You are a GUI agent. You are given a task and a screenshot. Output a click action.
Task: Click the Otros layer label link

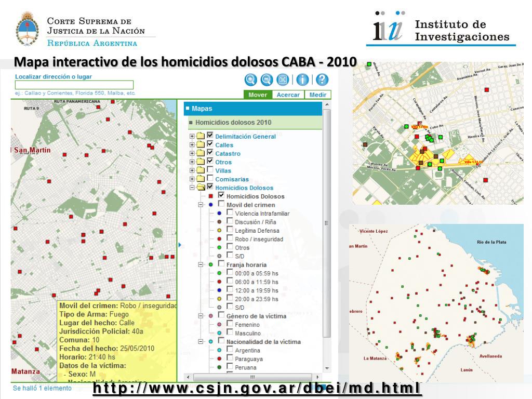tap(223, 162)
